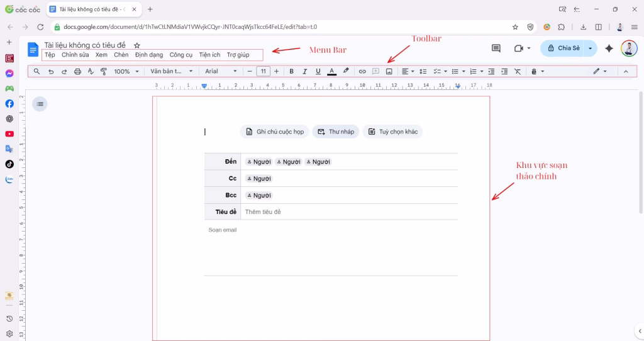
Task: Open the Chèn menu
Action: coord(121,55)
